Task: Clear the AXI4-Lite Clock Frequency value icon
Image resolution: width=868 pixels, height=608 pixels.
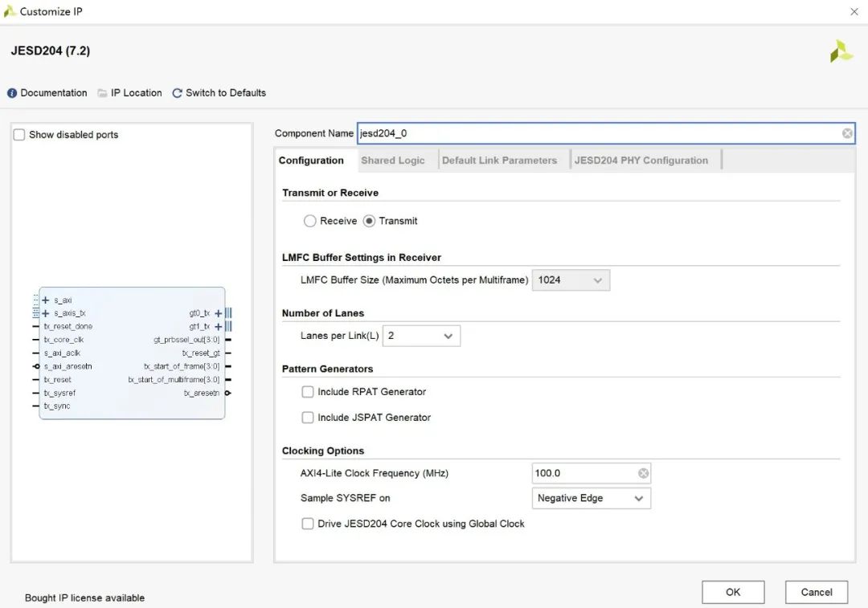Action: [x=643, y=474]
